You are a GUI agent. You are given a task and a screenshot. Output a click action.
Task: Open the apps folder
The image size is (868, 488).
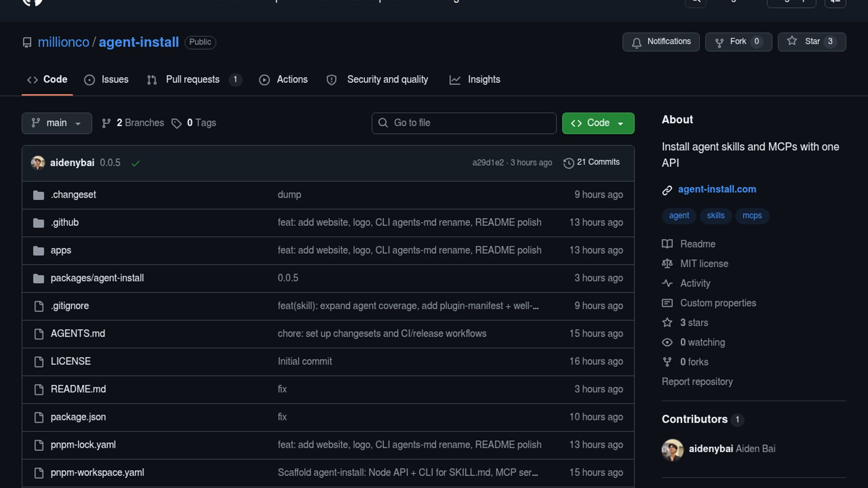click(61, 250)
